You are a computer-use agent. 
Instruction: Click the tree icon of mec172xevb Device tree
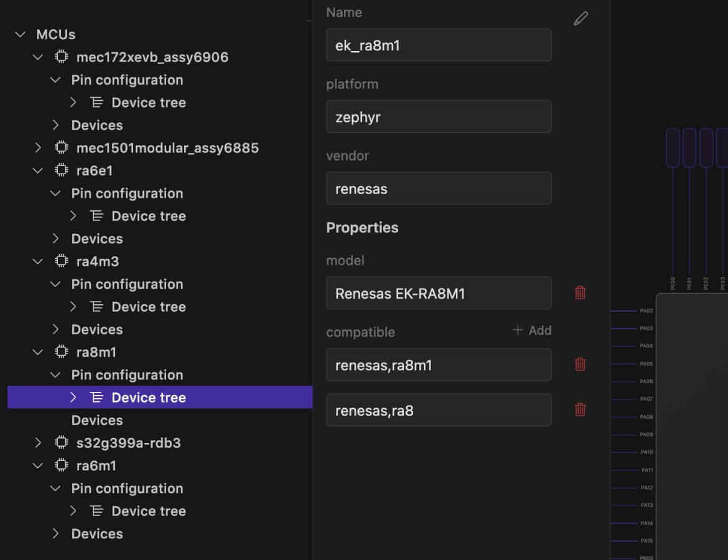96,102
